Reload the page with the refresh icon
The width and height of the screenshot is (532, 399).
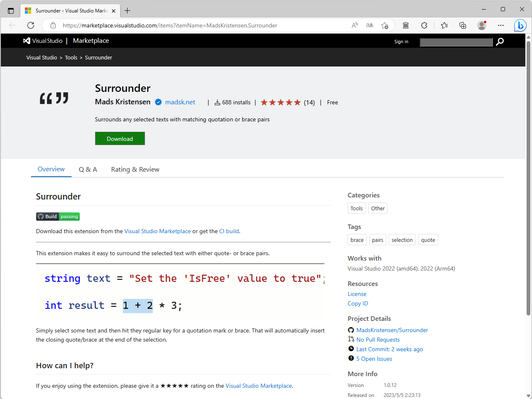[x=30, y=25]
